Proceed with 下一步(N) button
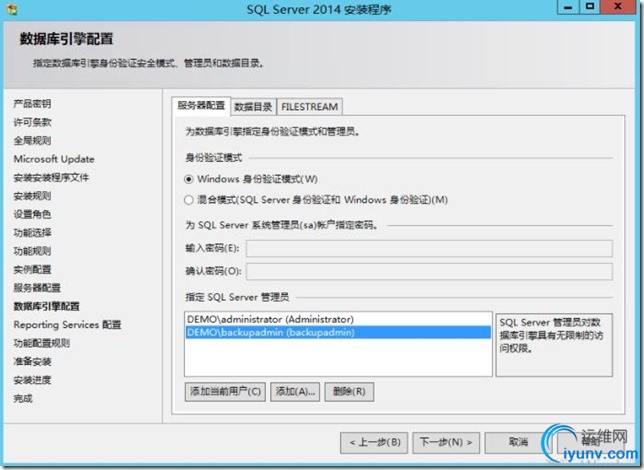 pyautogui.click(x=446, y=442)
